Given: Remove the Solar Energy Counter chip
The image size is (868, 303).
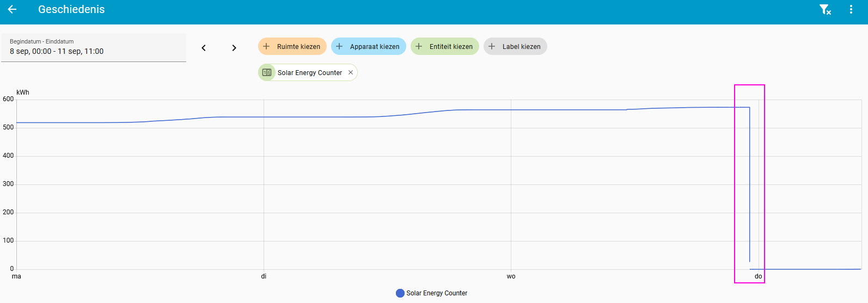Looking at the screenshot, I should click(351, 72).
